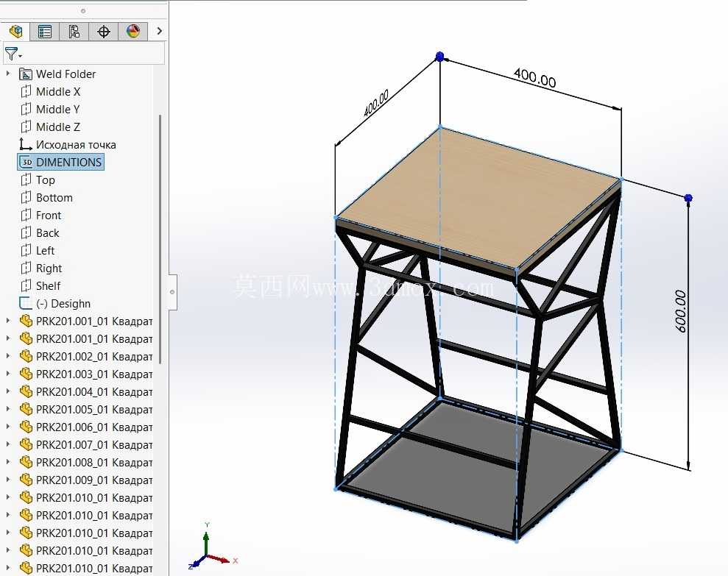This screenshot has height=576, width=728.
Task: Click the tree filter funnel icon
Action: pos(13,54)
